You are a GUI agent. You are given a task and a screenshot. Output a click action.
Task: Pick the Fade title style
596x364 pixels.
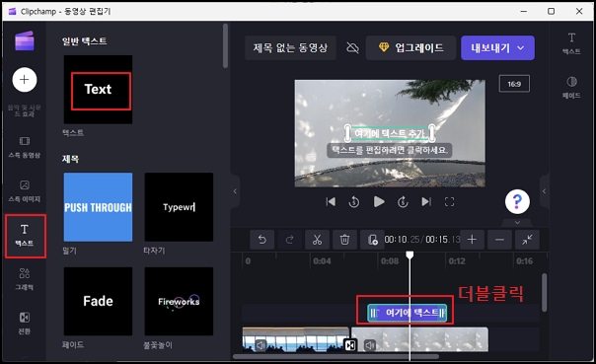(x=98, y=301)
